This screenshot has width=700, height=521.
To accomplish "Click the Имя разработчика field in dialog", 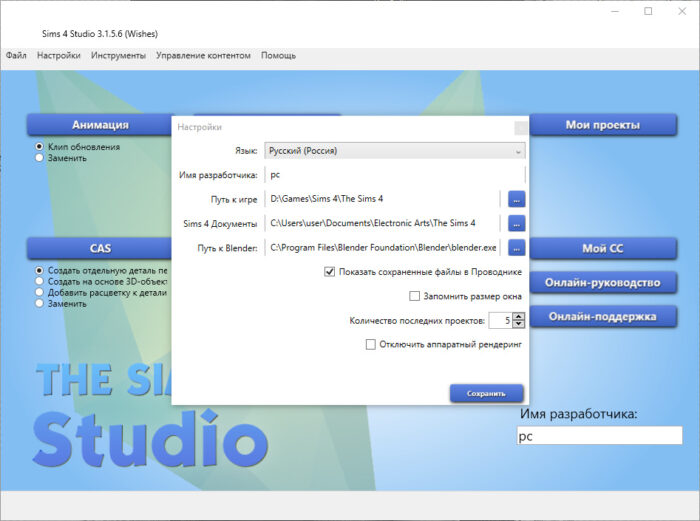I will click(395, 175).
